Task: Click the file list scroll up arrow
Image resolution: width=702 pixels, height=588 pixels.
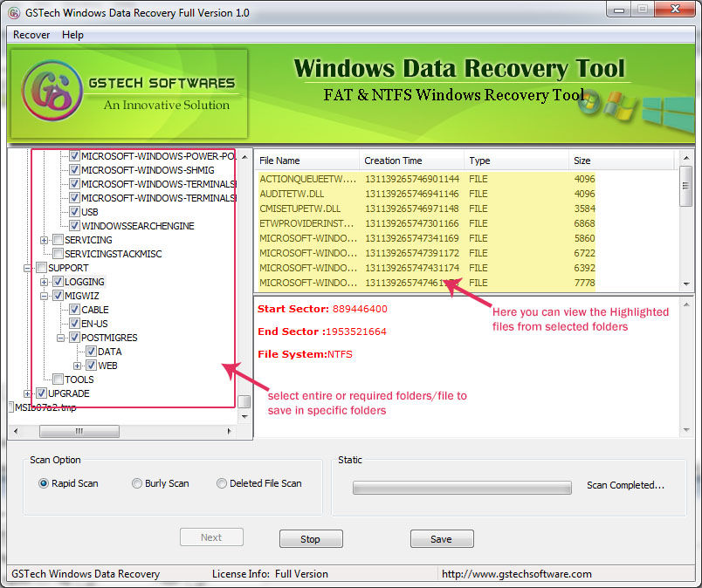Action: 686,158
